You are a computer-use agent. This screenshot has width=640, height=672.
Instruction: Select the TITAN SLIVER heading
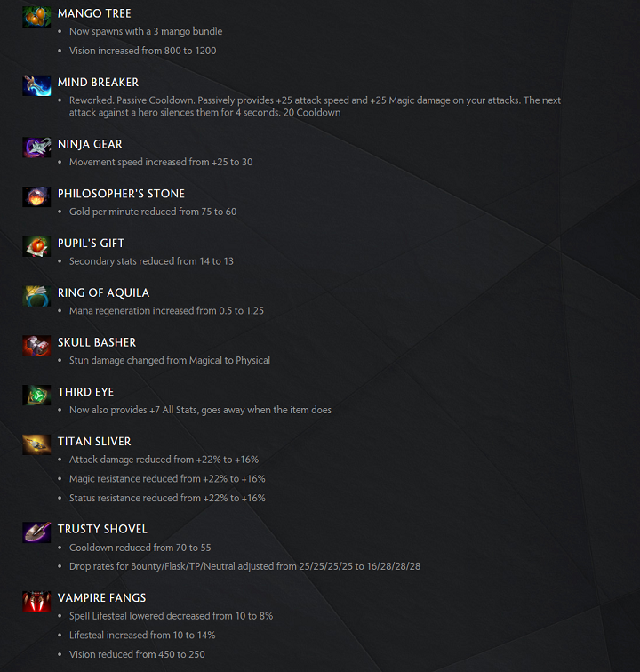(94, 442)
